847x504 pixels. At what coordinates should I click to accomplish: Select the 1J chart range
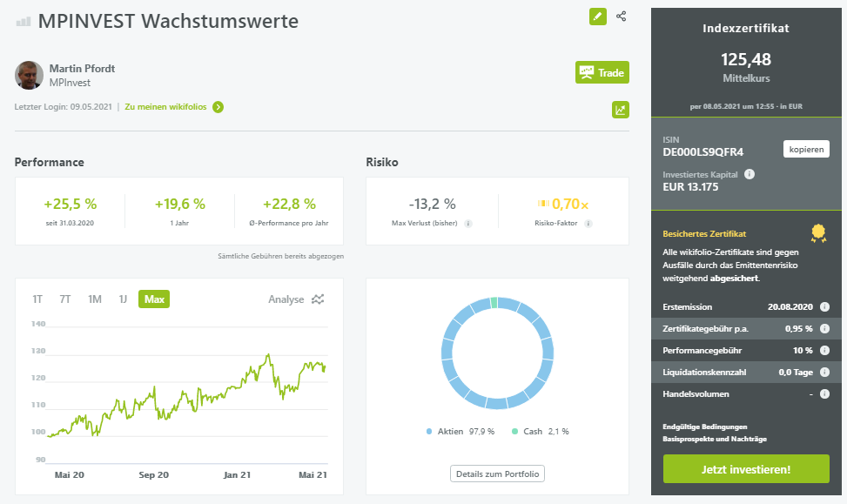(123, 299)
